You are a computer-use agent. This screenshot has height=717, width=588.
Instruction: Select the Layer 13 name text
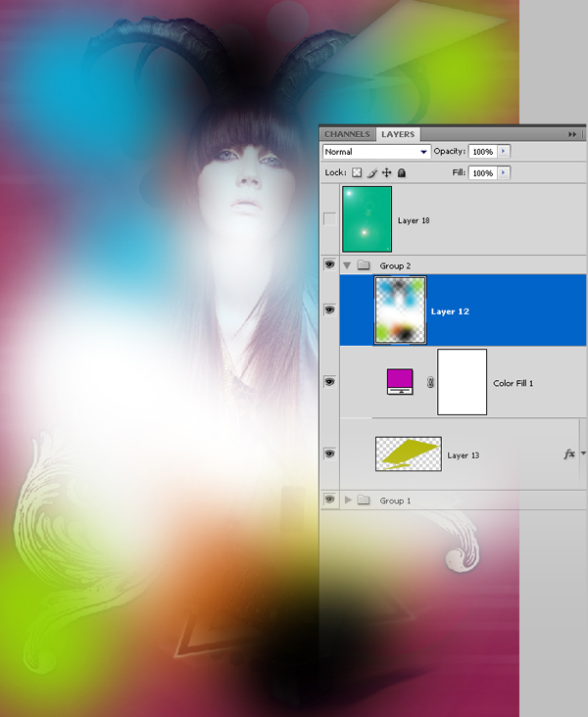tap(464, 455)
